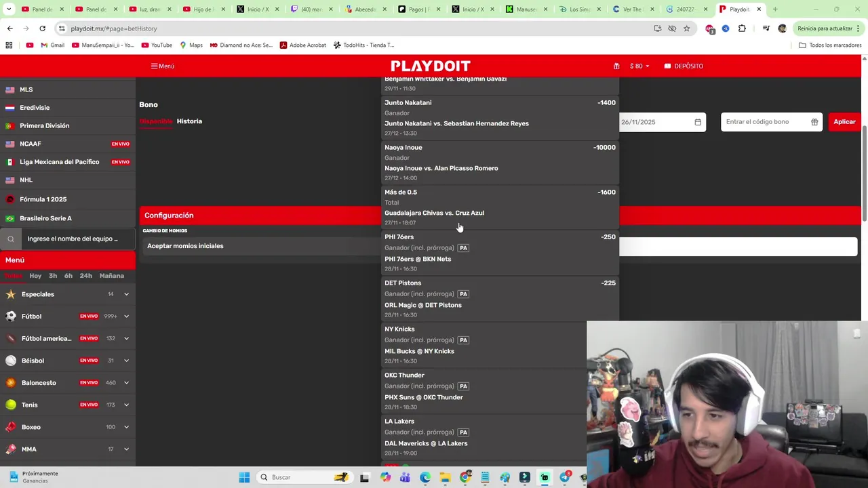The height and width of the screenshot is (488, 868).
Task: Expand the Tenis category chevron
Action: (x=126, y=405)
